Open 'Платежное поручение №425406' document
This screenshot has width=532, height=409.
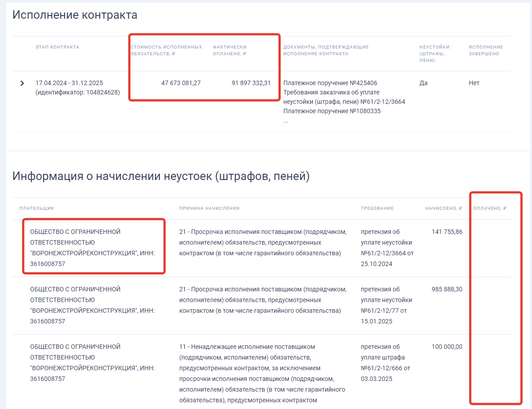pyautogui.click(x=330, y=83)
